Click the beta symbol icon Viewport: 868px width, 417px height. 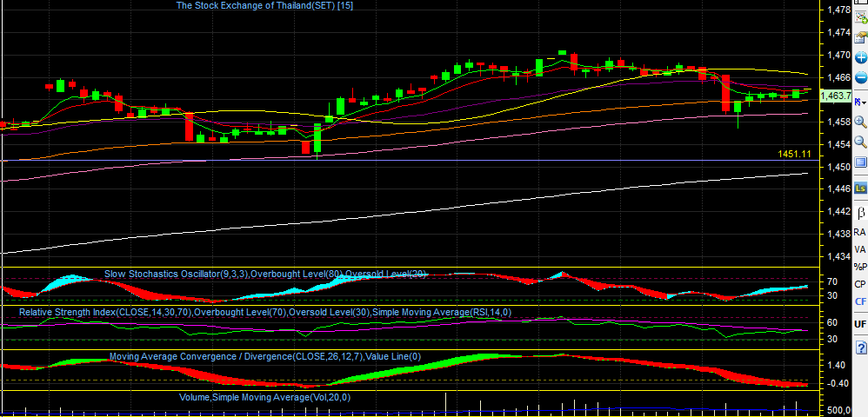pyautogui.click(x=861, y=212)
